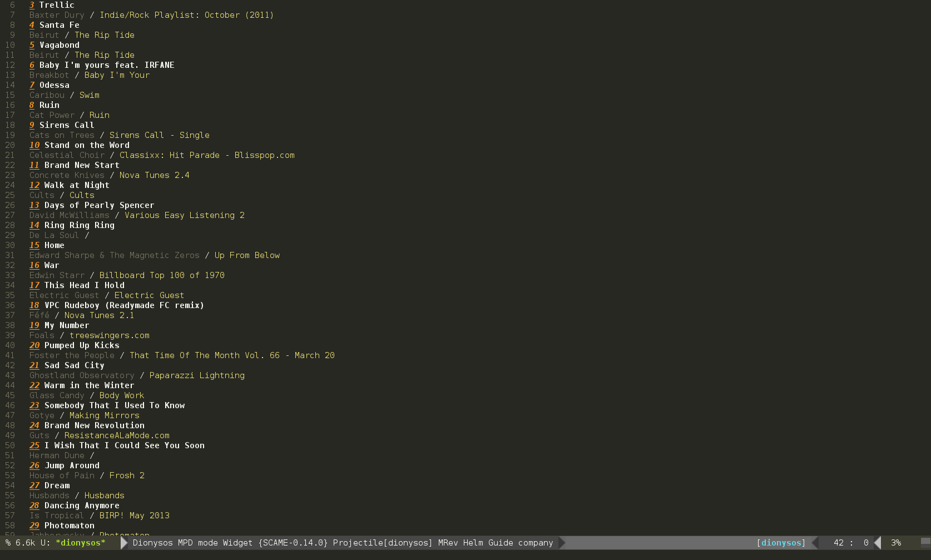Click album Classixx: Hit Parade - Blisspop.com
The image size is (931, 560).
tap(207, 155)
